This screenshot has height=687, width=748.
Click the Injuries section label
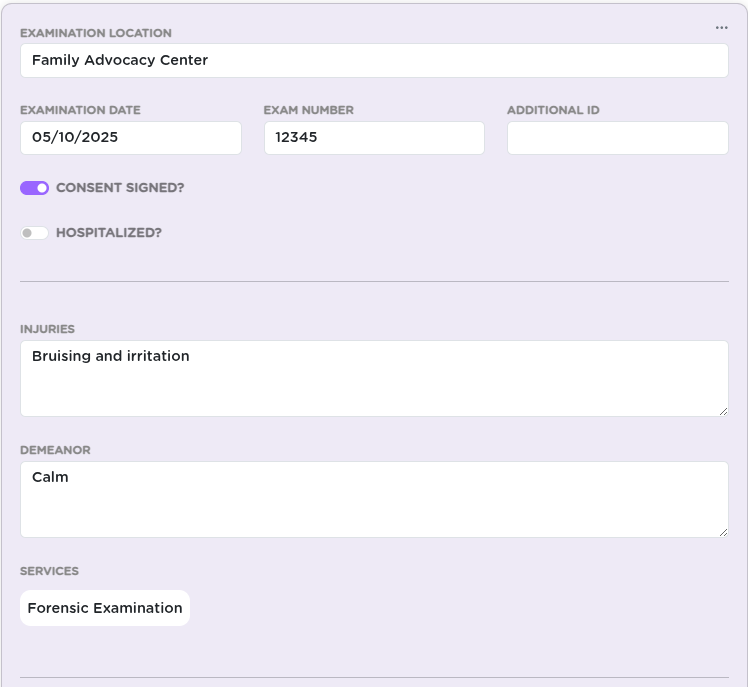(x=47, y=329)
